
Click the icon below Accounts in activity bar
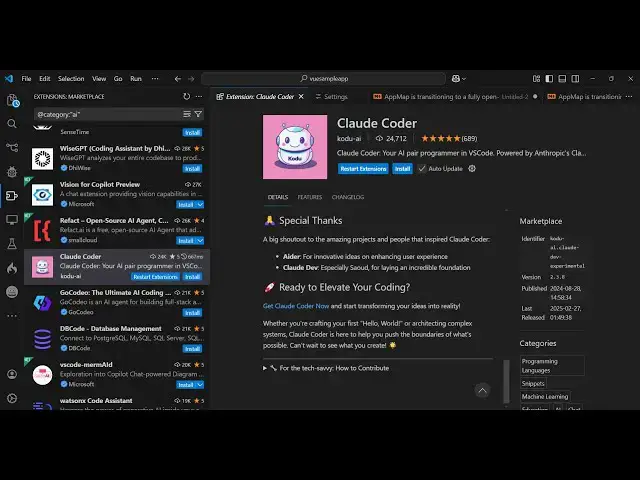point(12,398)
